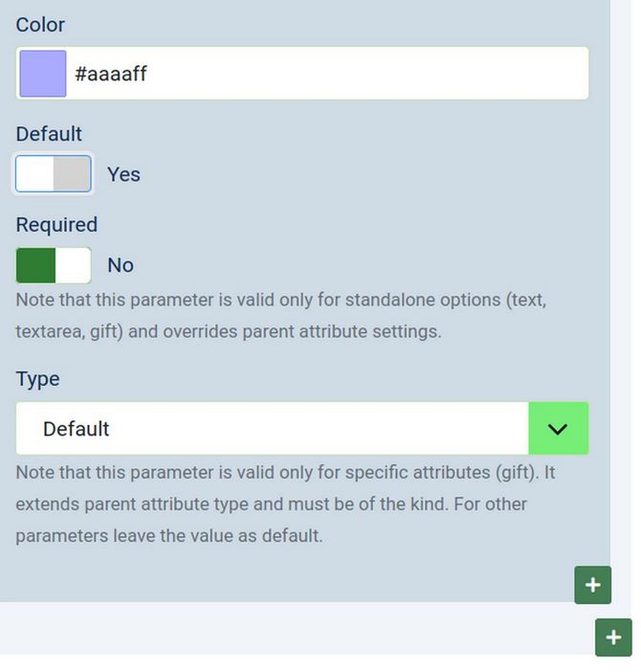Image resolution: width=641 pixels, height=672 pixels.
Task: Click the Default text in Type select
Action: 77,429
